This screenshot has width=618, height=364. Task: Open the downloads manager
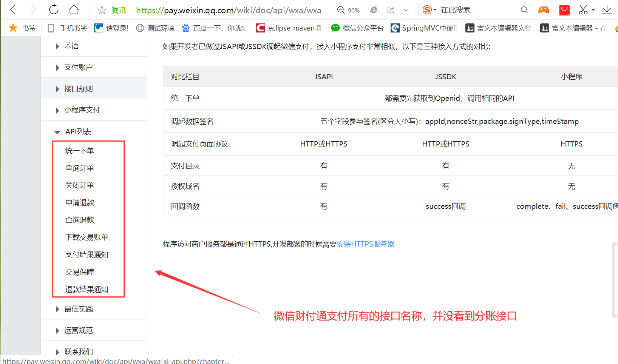607,10
